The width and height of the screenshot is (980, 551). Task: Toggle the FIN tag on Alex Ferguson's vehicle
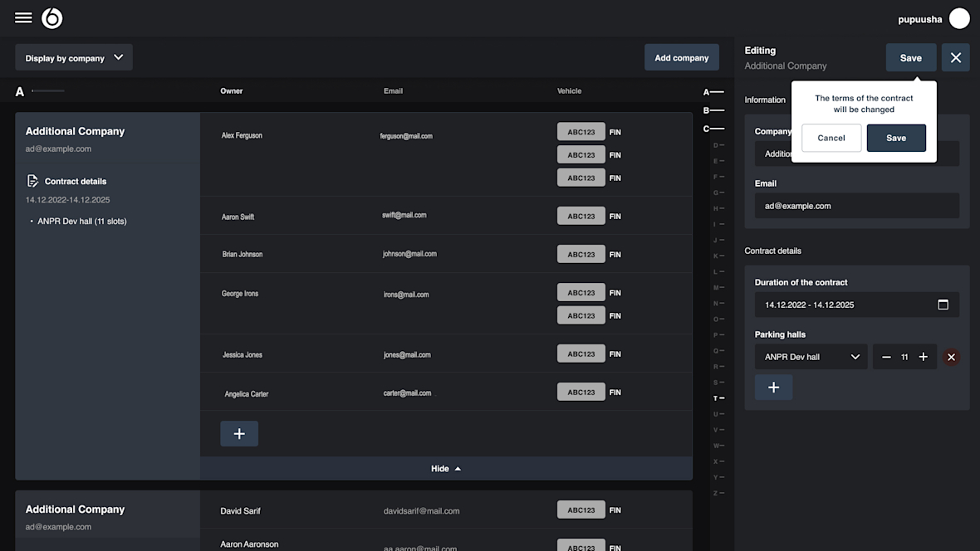click(x=615, y=131)
